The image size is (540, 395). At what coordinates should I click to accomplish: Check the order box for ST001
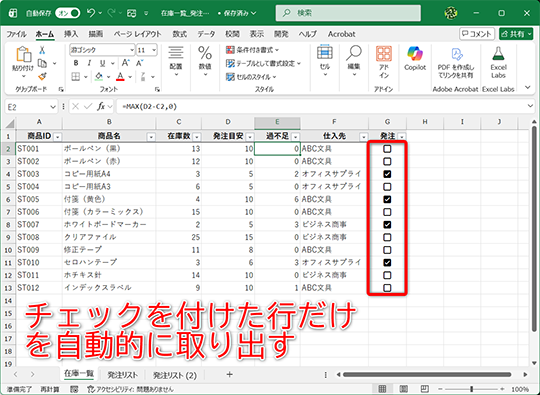[387, 149]
